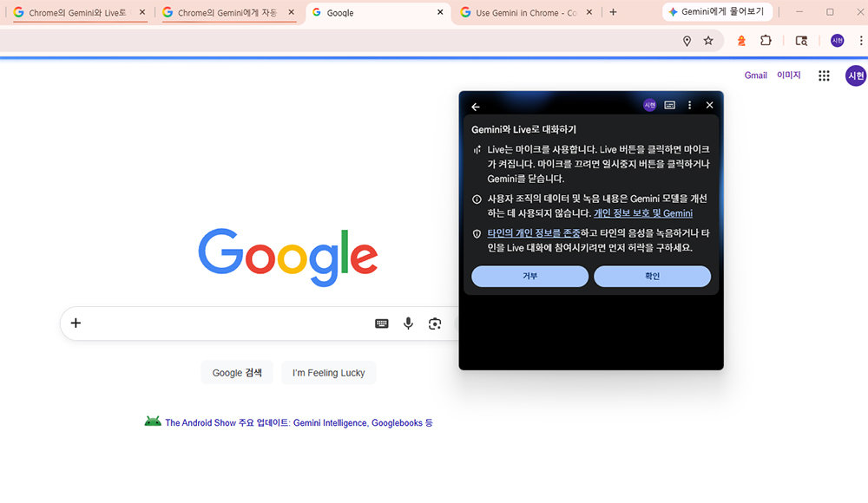Click the caption icon in Gemini panel

tap(670, 105)
